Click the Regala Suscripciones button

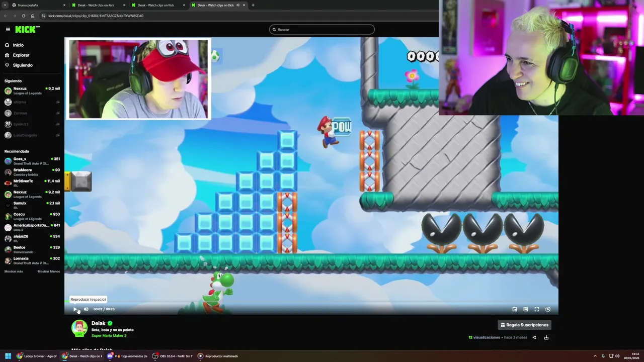tap(524, 325)
